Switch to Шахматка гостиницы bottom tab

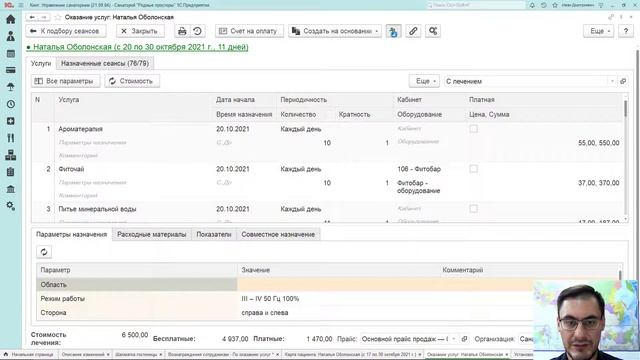[136, 354]
